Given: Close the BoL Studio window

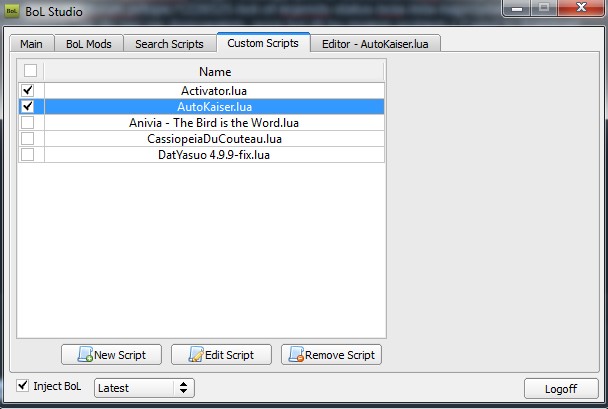Looking at the screenshot, I should [581, 8].
